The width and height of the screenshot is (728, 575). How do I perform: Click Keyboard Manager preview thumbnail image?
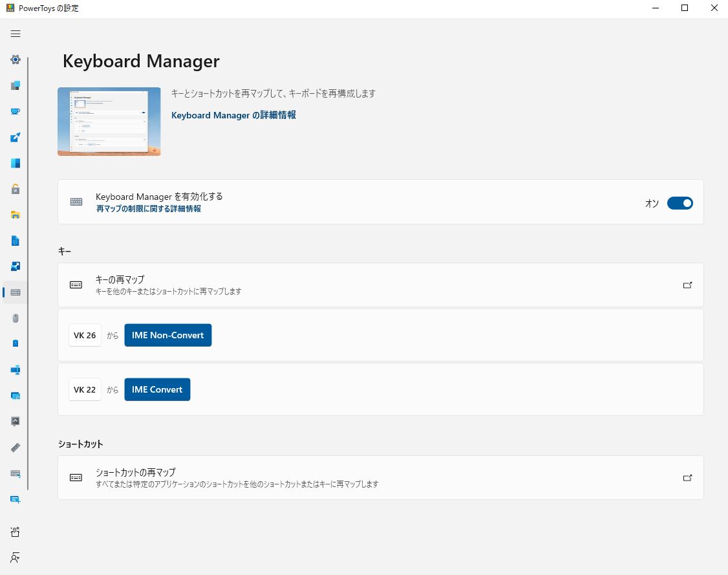pyautogui.click(x=109, y=122)
